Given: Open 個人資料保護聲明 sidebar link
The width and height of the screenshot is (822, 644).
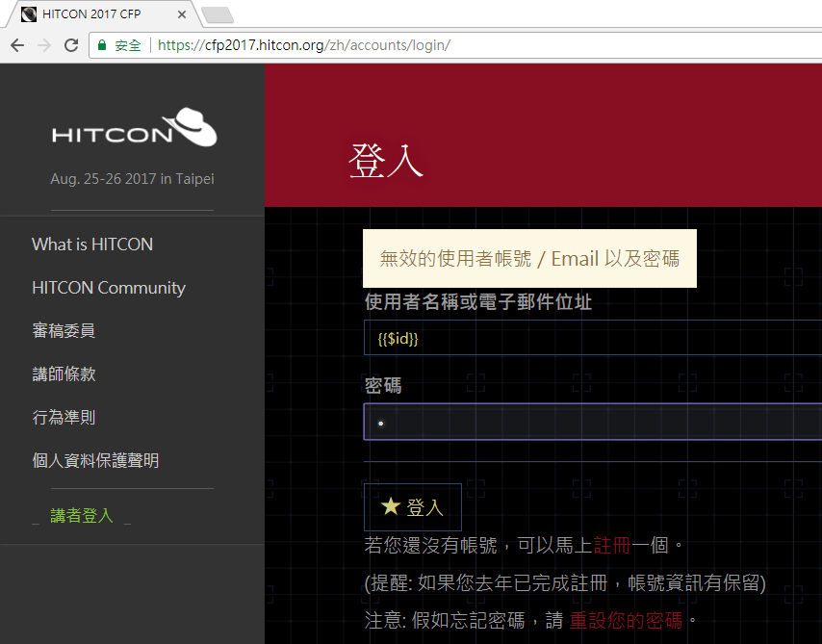Looking at the screenshot, I should (95, 461).
